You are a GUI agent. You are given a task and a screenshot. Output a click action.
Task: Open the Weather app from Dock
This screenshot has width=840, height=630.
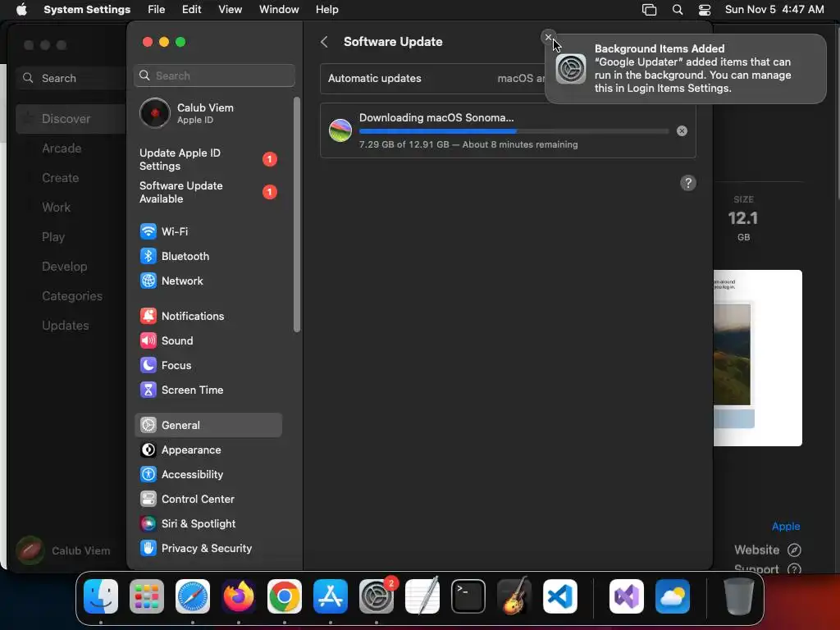click(x=673, y=596)
